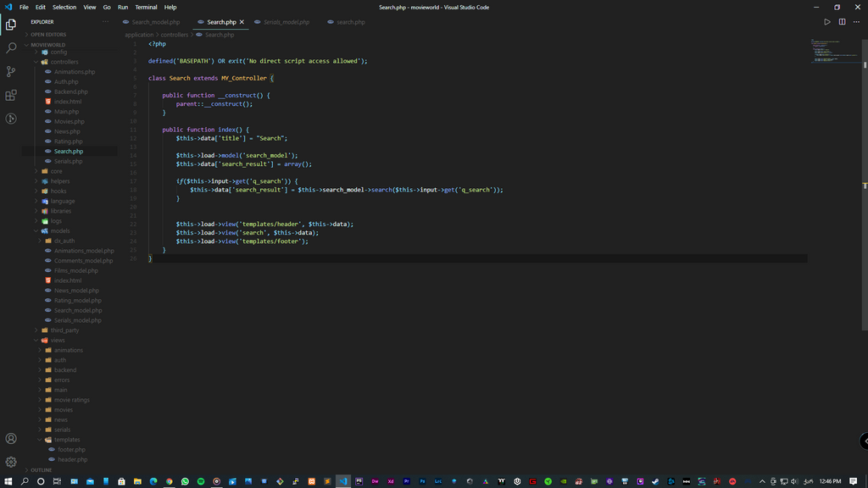Image resolution: width=868 pixels, height=488 pixels.
Task: Open the Selection menu
Action: (64, 7)
